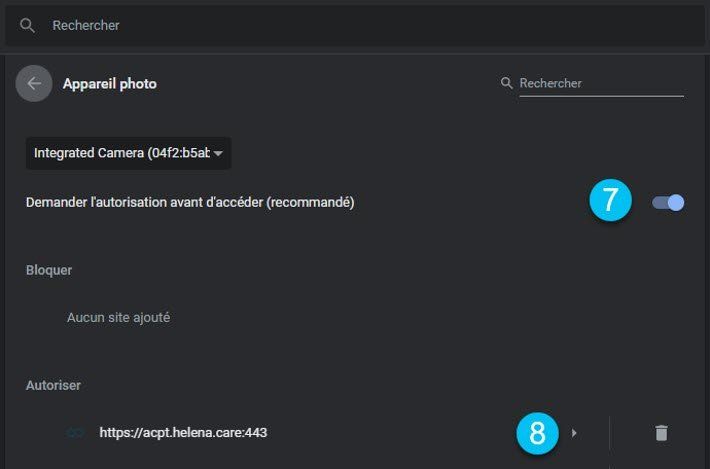Image resolution: width=710 pixels, height=469 pixels.
Task: Focus the underlined Rechercher field in the camera page
Action: (601, 83)
